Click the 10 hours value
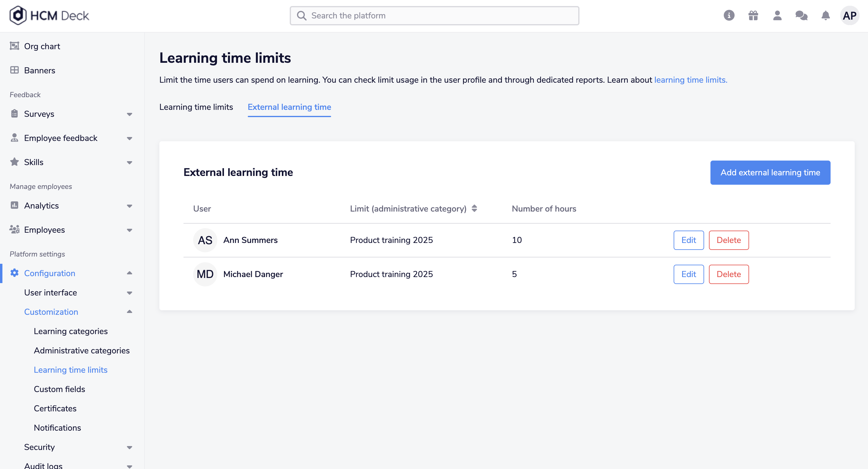 click(517, 240)
